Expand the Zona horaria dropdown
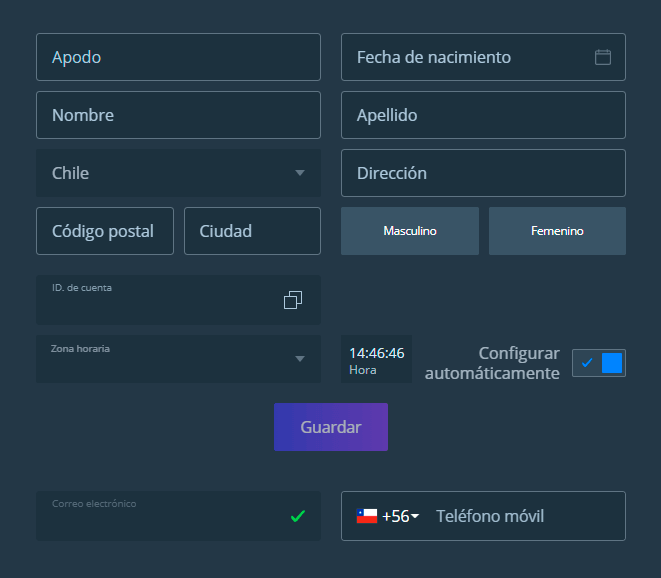Viewport: 661px width, 578px height. [x=178, y=358]
